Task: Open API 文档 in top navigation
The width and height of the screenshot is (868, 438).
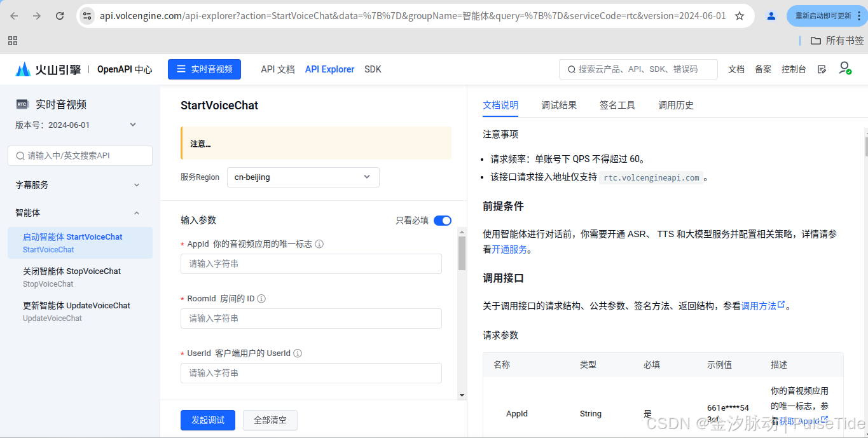Action: click(278, 69)
